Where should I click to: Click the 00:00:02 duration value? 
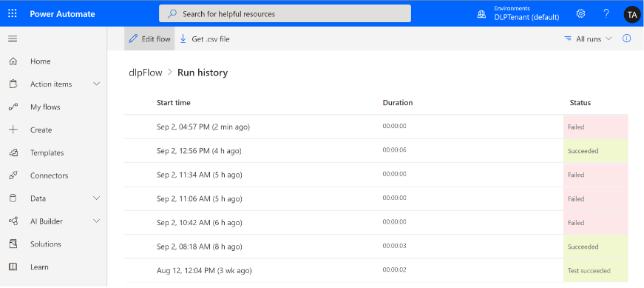[x=394, y=269]
